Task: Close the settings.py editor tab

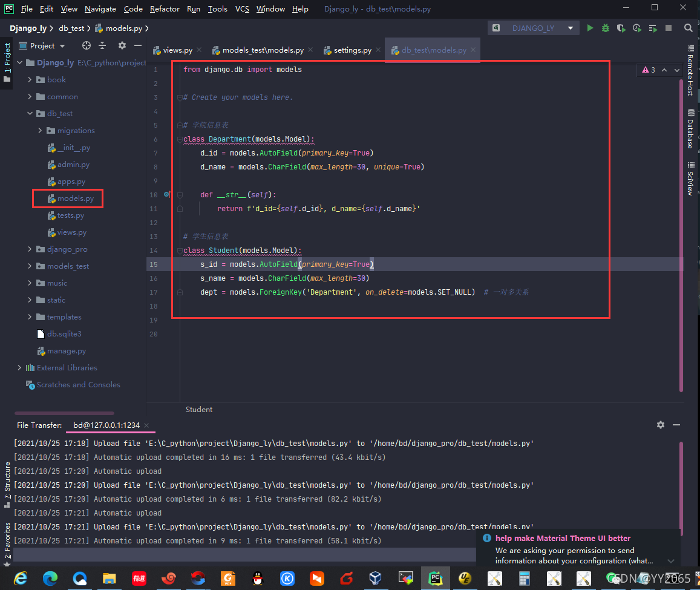Action: coord(378,50)
